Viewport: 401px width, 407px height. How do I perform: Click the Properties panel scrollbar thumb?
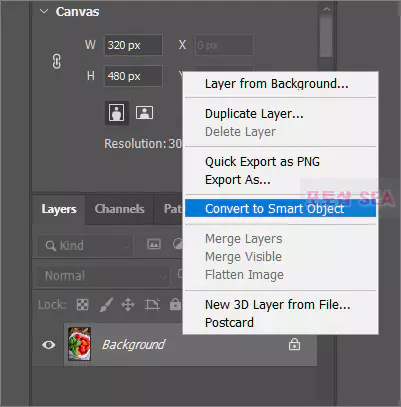[326, 37]
